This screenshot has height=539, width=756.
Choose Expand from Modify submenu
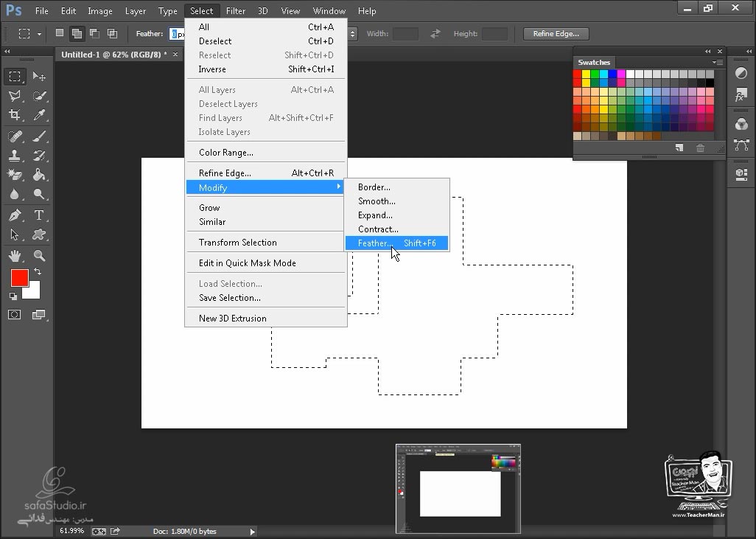coord(397,215)
